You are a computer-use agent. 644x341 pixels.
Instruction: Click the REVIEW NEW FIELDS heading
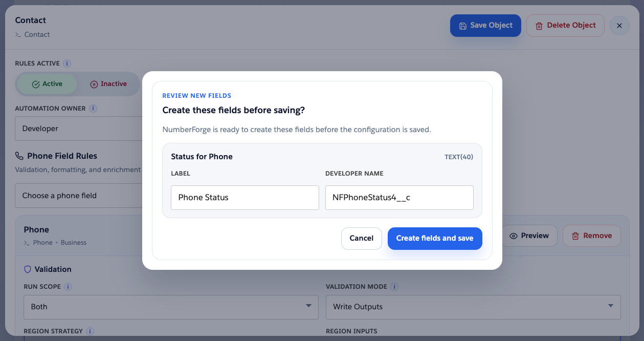coord(197,96)
